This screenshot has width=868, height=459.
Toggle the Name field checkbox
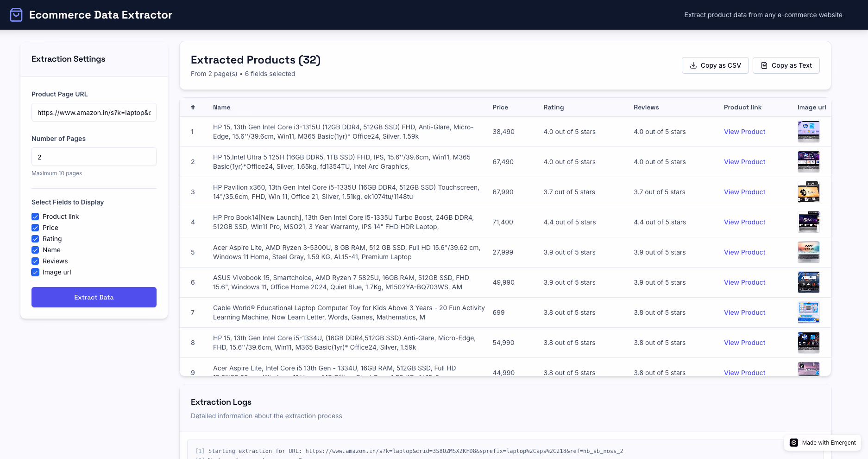point(35,250)
